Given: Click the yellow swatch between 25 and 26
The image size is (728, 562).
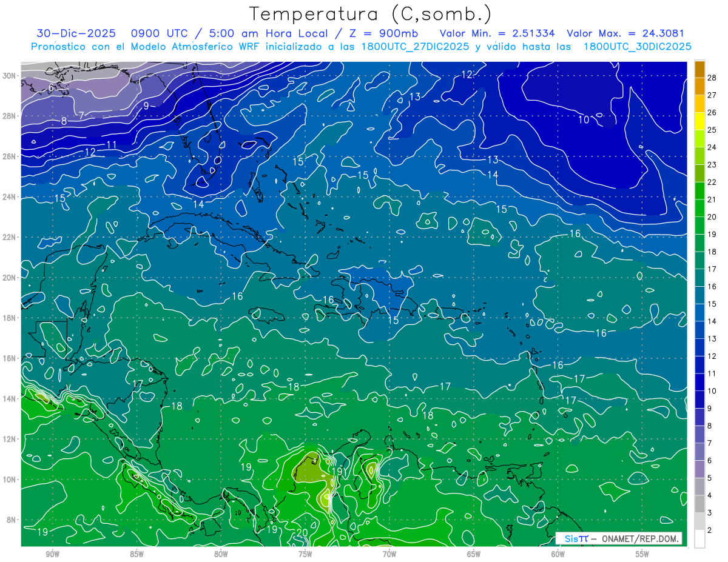Looking at the screenshot, I should pos(699,121).
